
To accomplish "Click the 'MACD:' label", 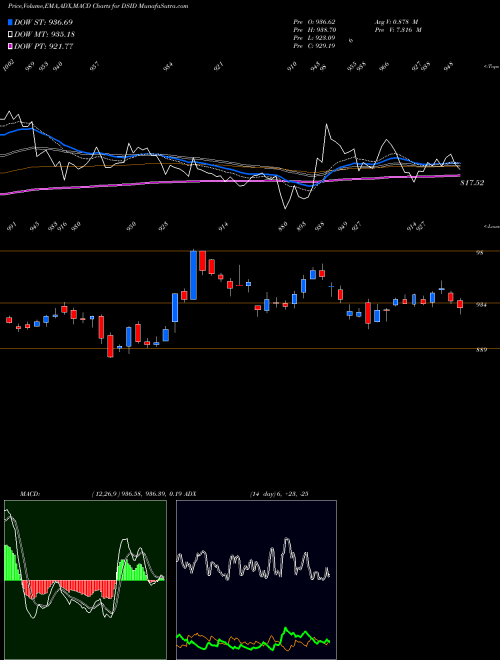I will [x=30, y=494].
